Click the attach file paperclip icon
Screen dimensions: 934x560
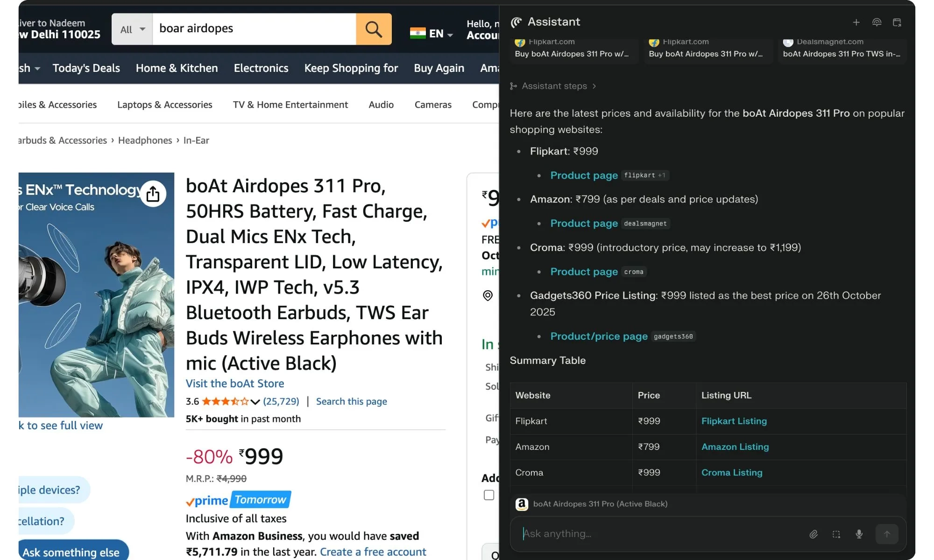[814, 534]
